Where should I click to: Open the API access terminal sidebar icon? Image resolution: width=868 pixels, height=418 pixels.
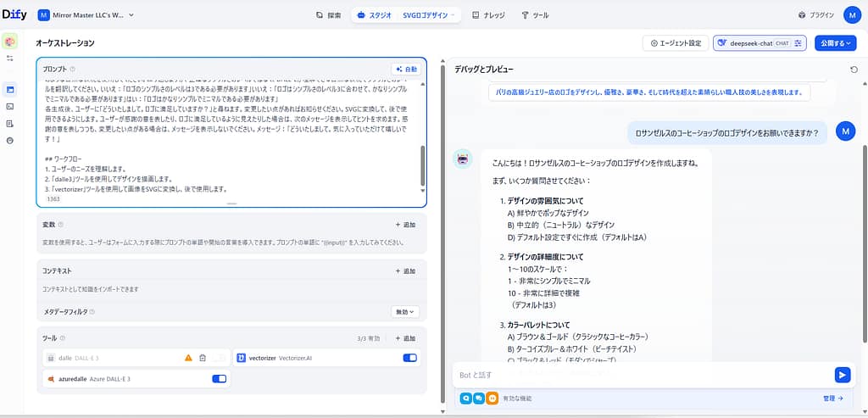[x=10, y=106]
